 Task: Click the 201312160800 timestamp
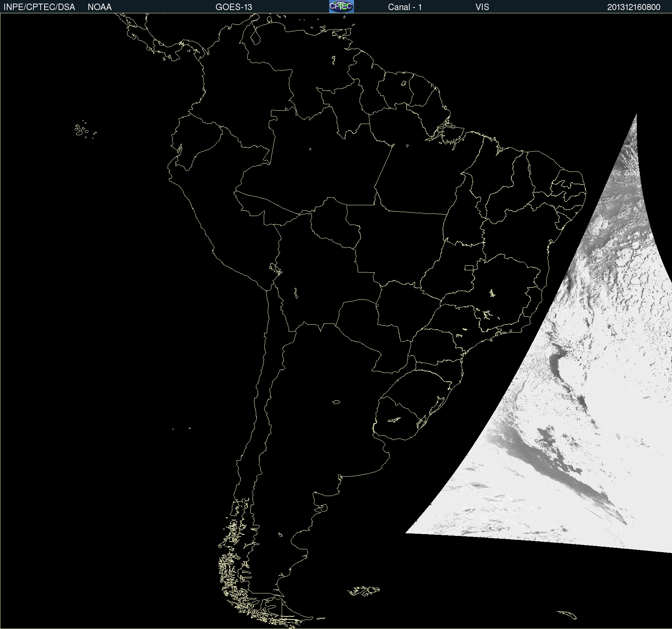point(634,7)
